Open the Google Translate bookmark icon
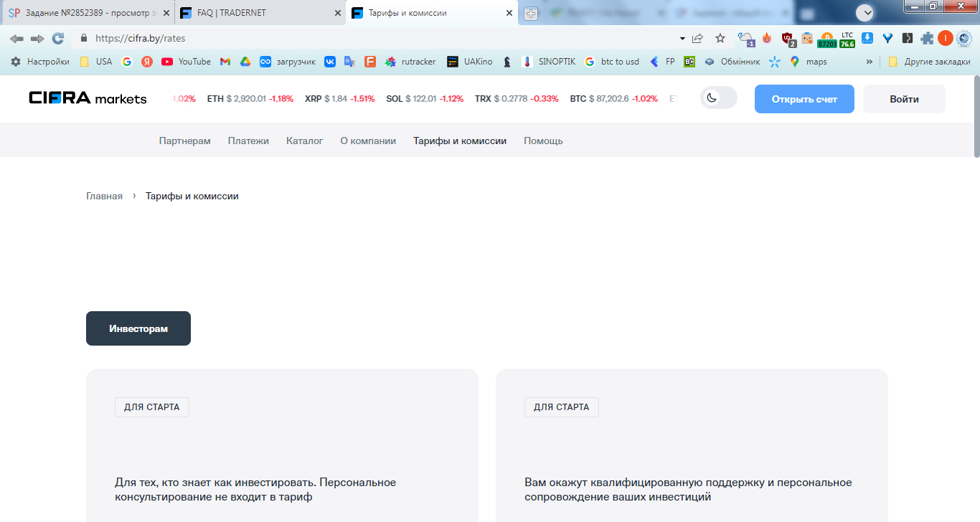The height and width of the screenshot is (522, 980). pyautogui.click(x=350, y=62)
